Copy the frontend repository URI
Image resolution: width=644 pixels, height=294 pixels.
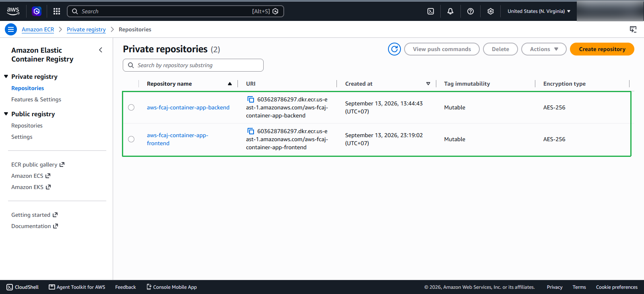click(x=250, y=131)
